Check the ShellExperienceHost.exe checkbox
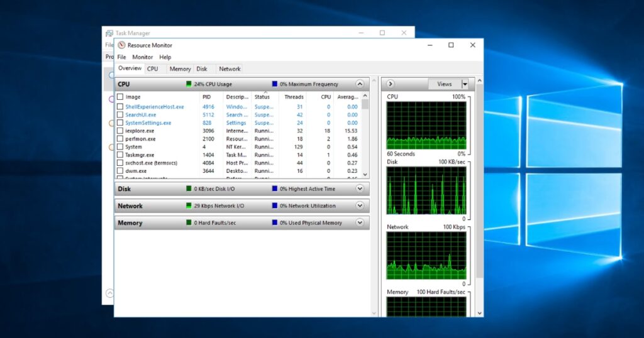Viewport: 644px width, 338px height. coord(120,107)
